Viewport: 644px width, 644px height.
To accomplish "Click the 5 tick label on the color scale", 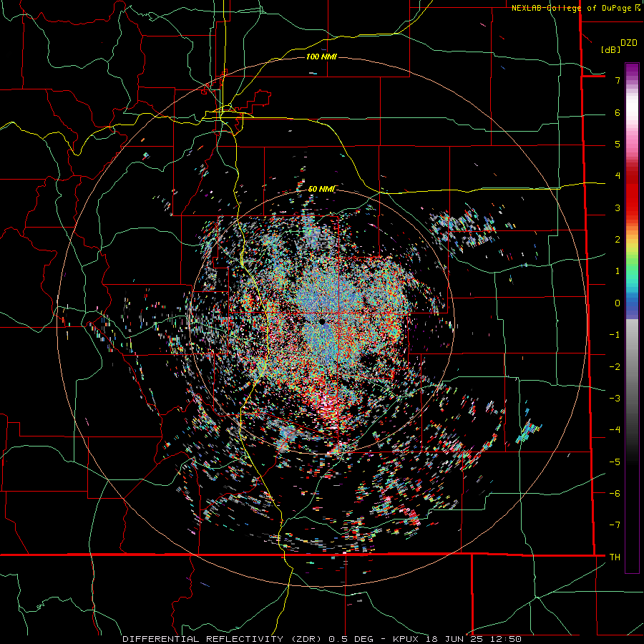I will click(618, 144).
